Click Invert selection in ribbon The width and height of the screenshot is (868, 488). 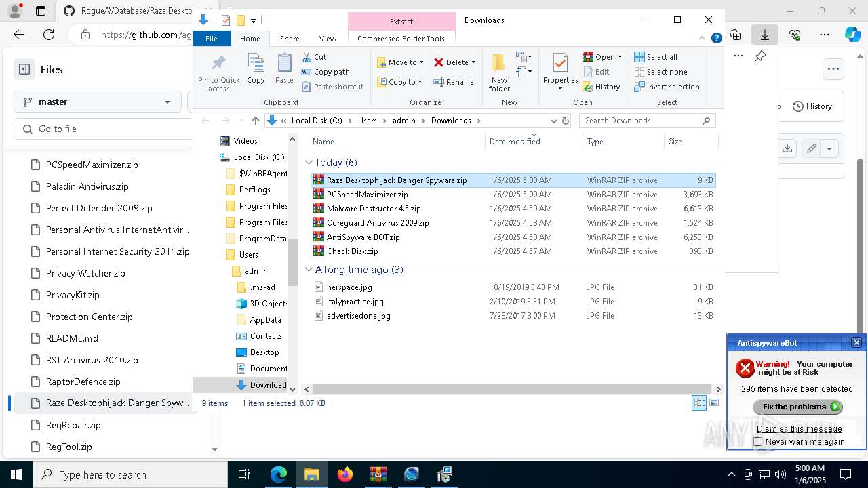point(667,87)
